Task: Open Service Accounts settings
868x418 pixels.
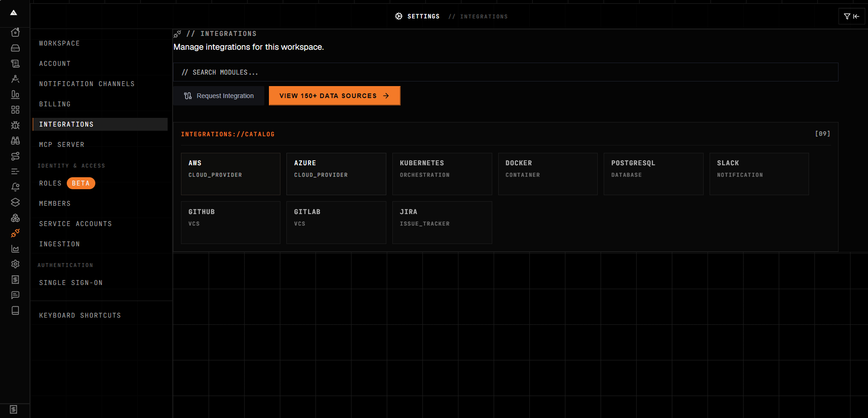Action: coord(100,224)
